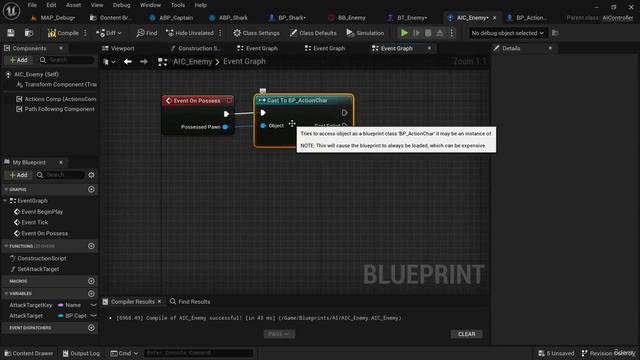Open Class Defaults in toolbar

click(x=313, y=33)
